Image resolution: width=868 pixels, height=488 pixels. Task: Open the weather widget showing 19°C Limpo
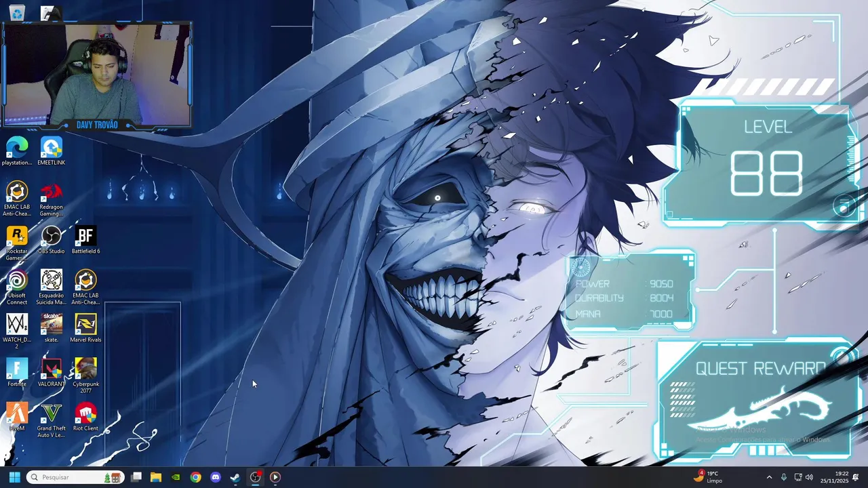[x=708, y=477]
